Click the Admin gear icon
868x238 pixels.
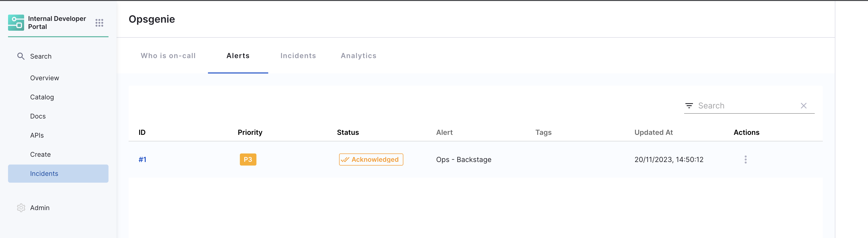21,208
